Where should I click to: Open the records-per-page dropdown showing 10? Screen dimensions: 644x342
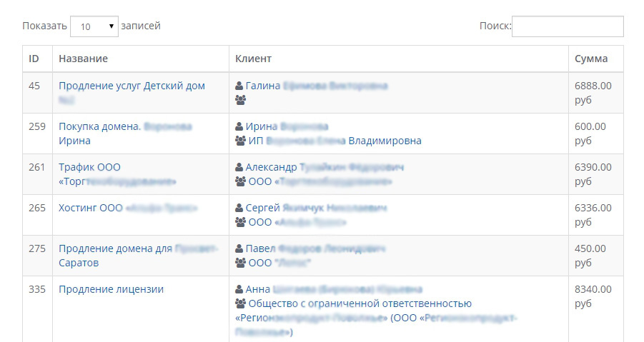click(x=94, y=26)
